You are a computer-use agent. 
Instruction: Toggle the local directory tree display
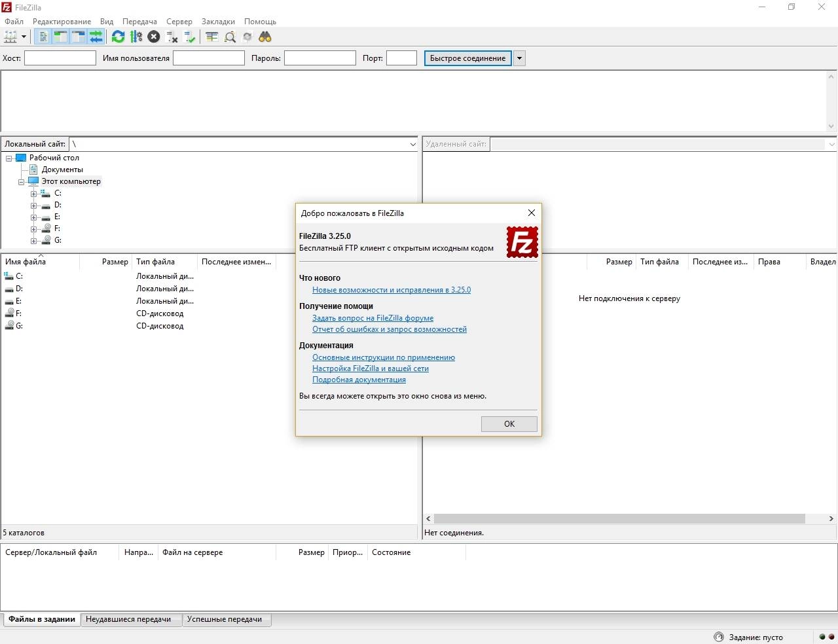click(x=60, y=37)
